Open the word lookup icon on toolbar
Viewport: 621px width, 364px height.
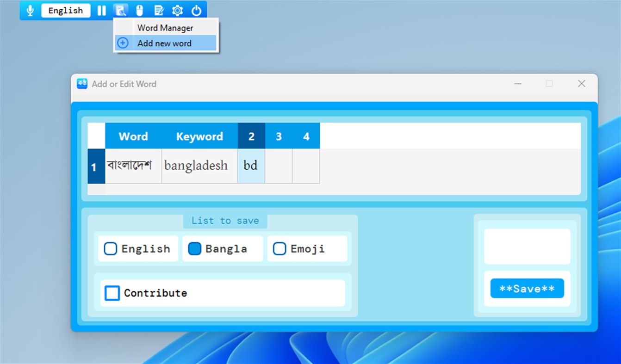[x=121, y=10]
